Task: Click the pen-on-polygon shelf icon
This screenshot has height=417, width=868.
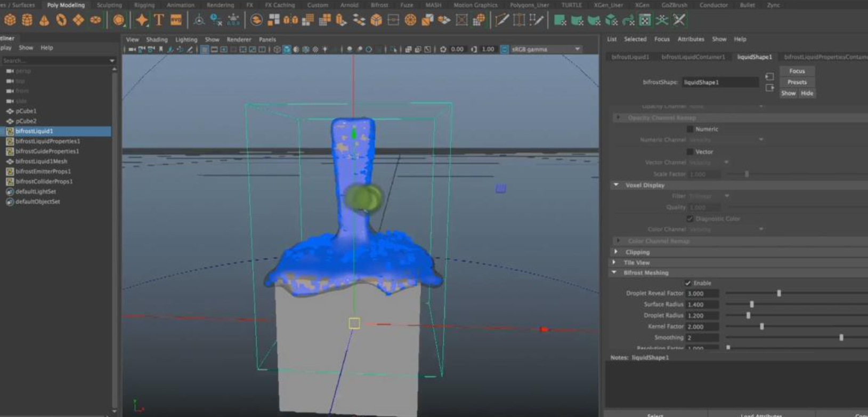Action: [x=501, y=20]
